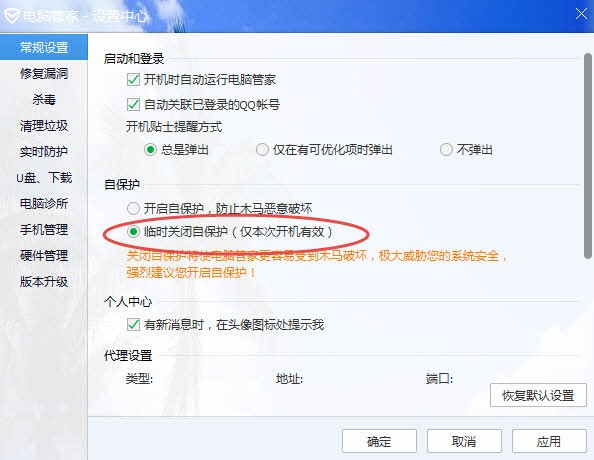The width and height of the screenshot is (594, 460).
Task: Switch to the 版本升级 tab
Action: 44,282
